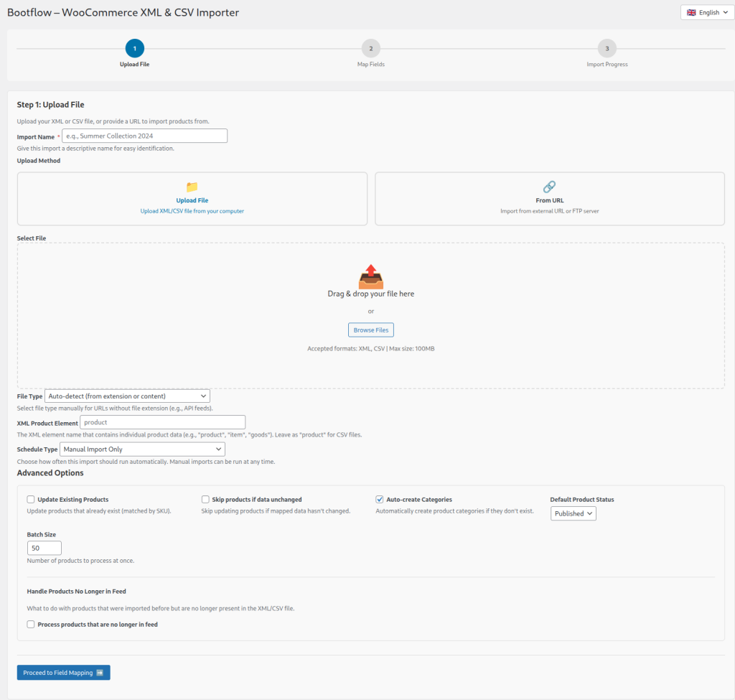Click the Bootflow importer page title
The width and height of the screenshot is (735, 700).
tap(123, 12)
